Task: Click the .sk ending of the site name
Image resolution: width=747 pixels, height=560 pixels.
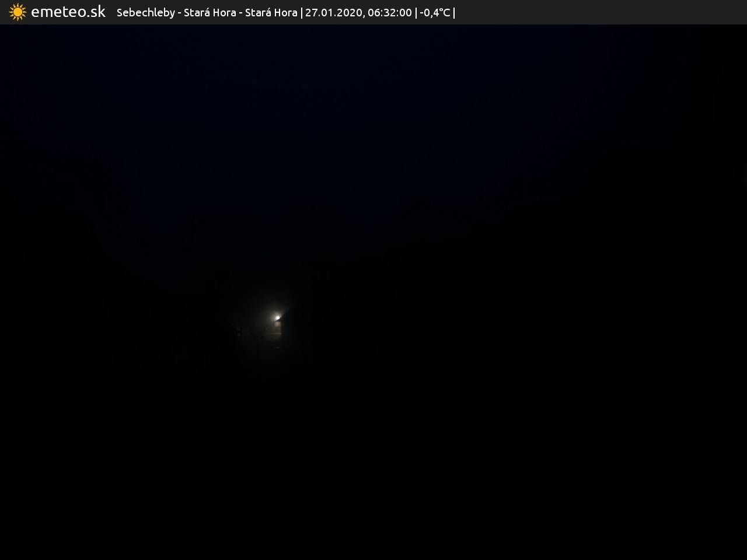Action: click(x=97, y=12)
